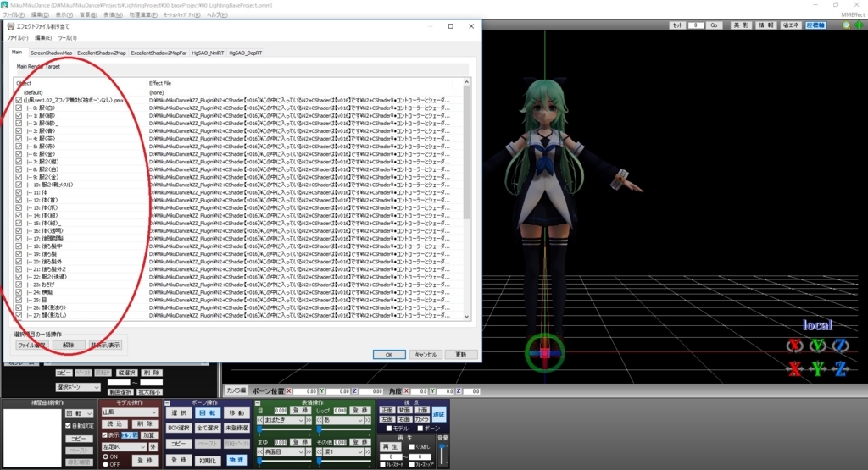Select the IK OFF radio button
This screenshot has width=868, height=470.
pyautogui.click(x=106, y=464)
